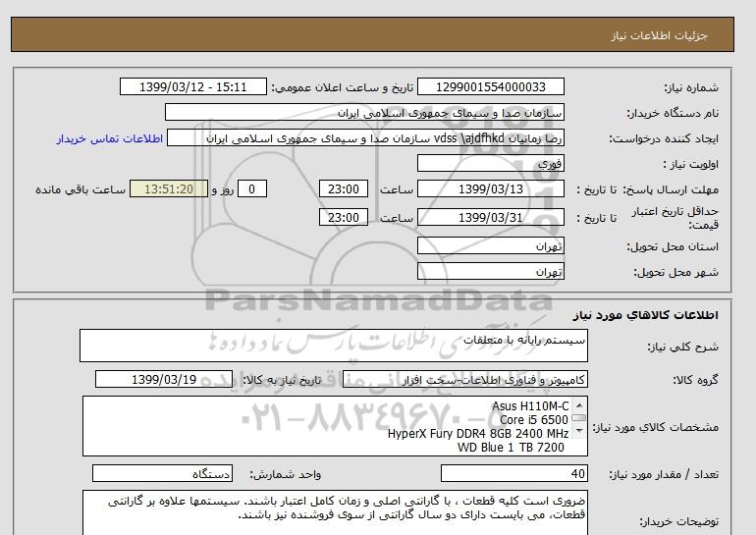Click label 'توضیحات خریدار'
The height and width of the screenshot is (535, 756).
tap(678, 521)
